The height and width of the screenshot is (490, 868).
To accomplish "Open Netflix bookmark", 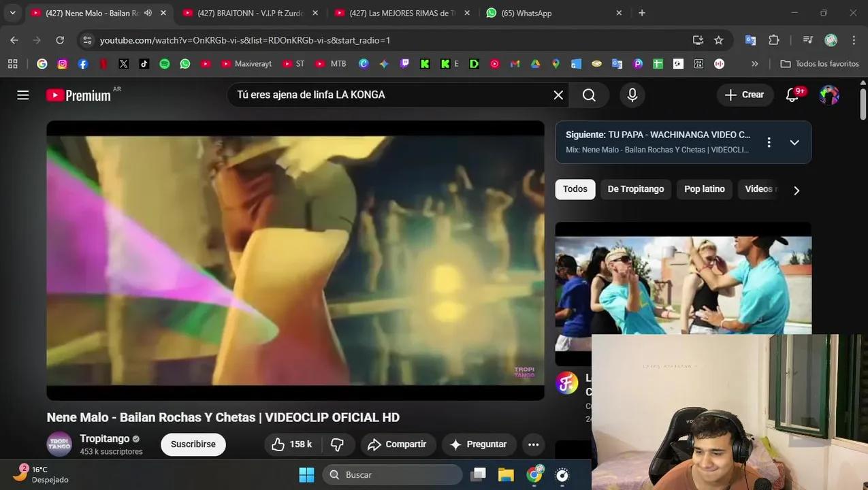I will pos(103,64).
